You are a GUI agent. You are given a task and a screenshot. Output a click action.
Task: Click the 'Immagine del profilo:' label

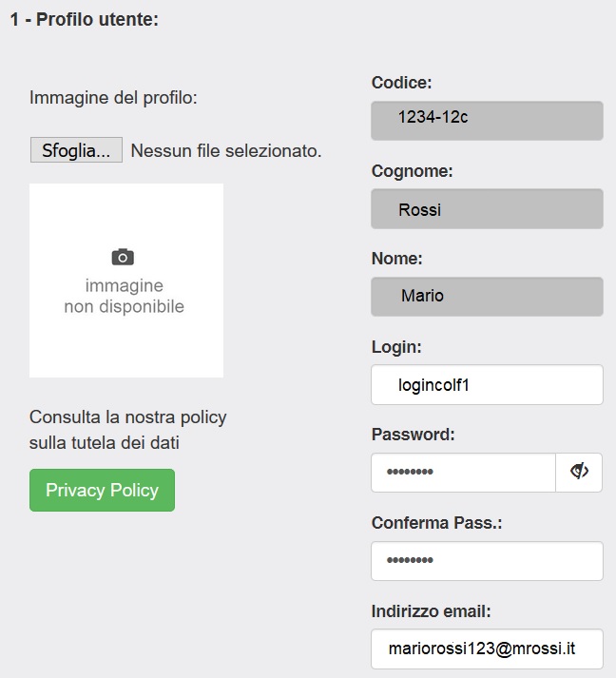coord(113,97)
